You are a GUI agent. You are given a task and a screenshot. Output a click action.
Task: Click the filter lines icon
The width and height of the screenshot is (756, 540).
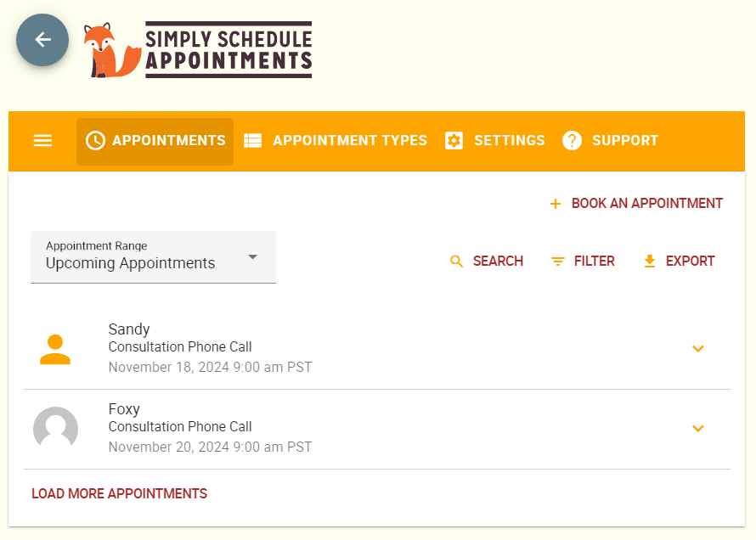click(558, 262)
